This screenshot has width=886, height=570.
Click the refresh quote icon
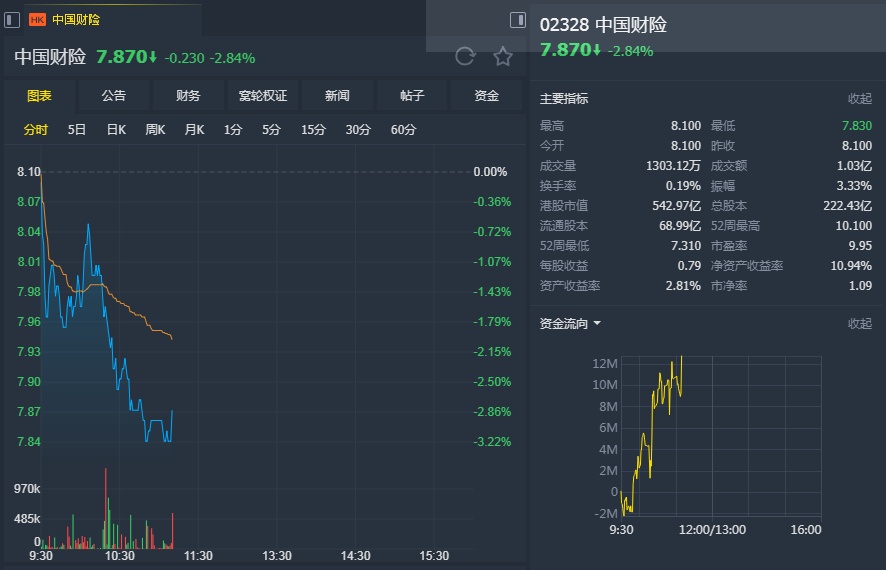click(x=464, y=56)
